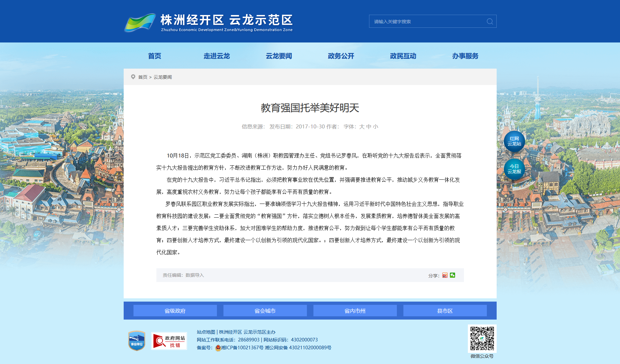Go to 首页 in breadcrumb
620x364 pixels.
143,77
